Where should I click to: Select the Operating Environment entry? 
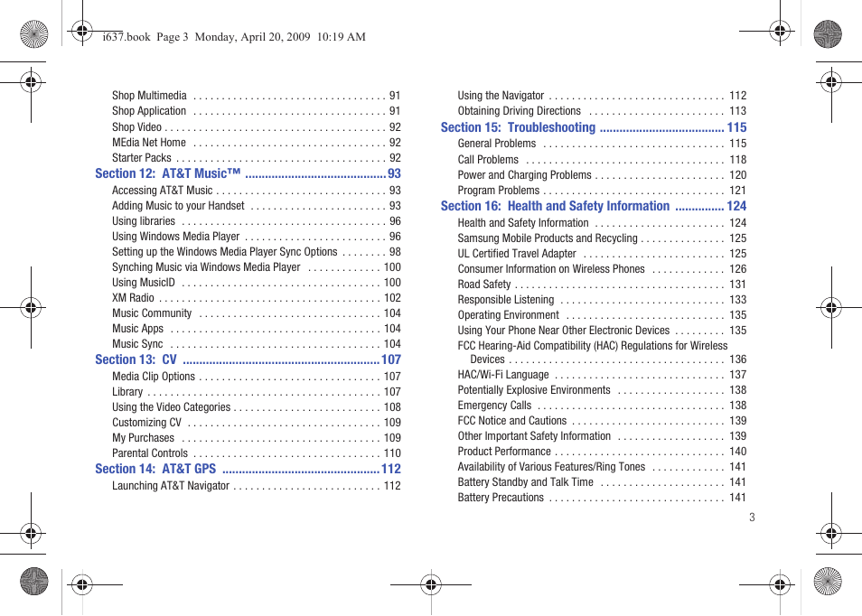[x=602, y=315]
